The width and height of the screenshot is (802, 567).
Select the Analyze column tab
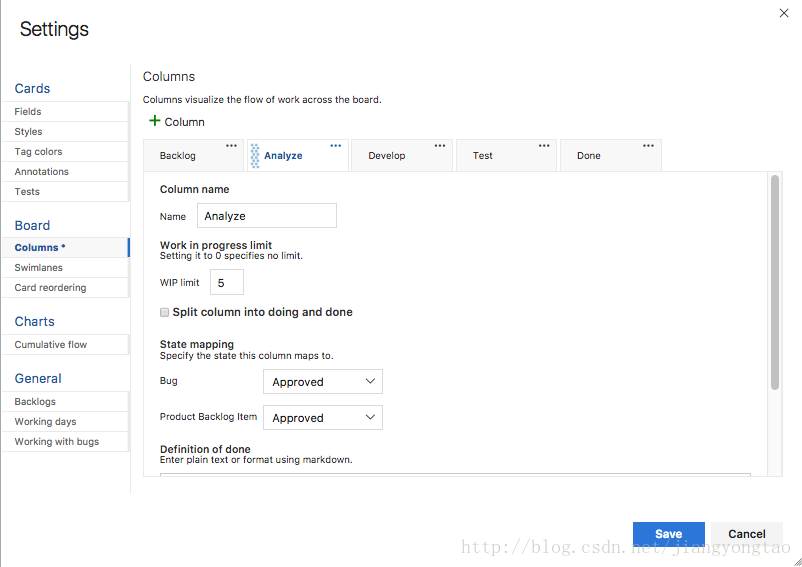298,155
